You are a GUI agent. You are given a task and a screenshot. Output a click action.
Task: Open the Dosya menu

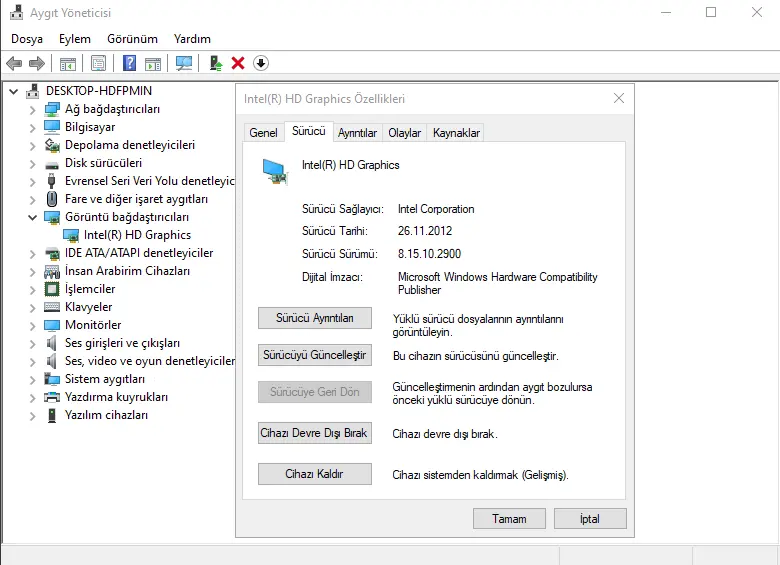(x=27, y=39)
